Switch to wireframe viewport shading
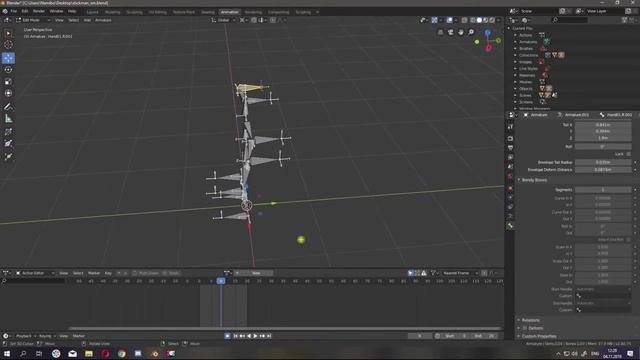The width and height of the screenshot is (640, 360). click(473, 20)
